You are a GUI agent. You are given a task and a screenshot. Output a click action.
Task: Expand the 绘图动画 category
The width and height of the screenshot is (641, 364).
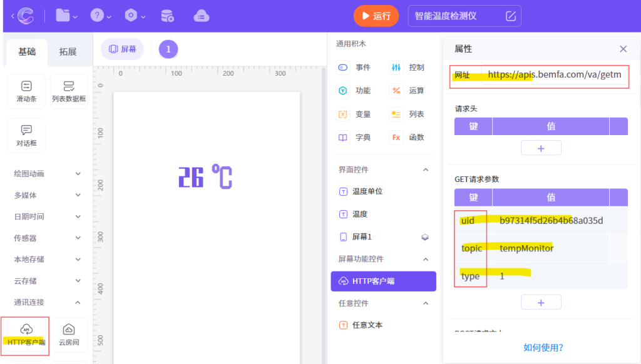coord(47,174)
